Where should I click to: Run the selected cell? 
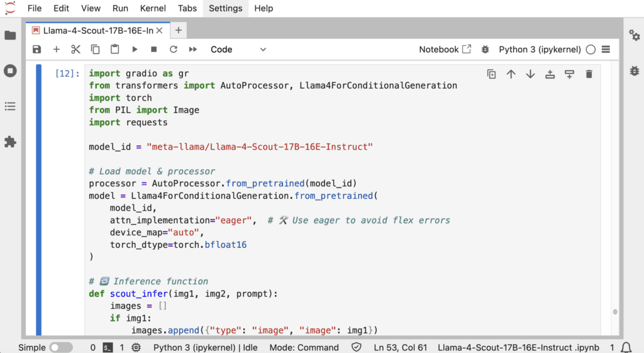pos(135,49)
